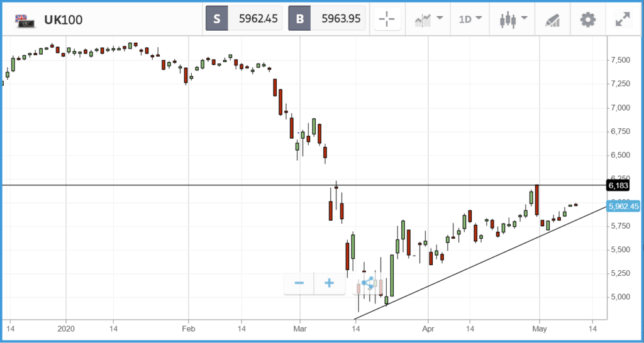Select the drawing tools pencil icon
Screen dimensions: 644x343
[552, 19]
